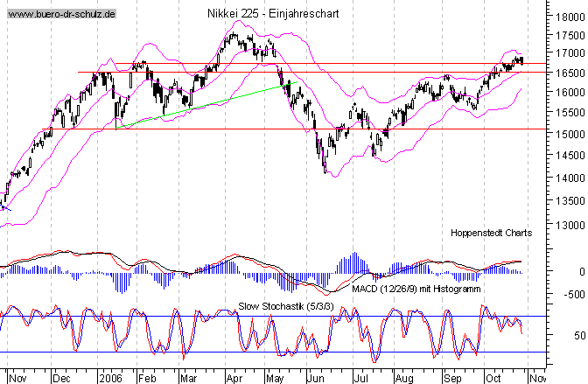
Task: Click the green rising trendline
Action: [206, 105]
